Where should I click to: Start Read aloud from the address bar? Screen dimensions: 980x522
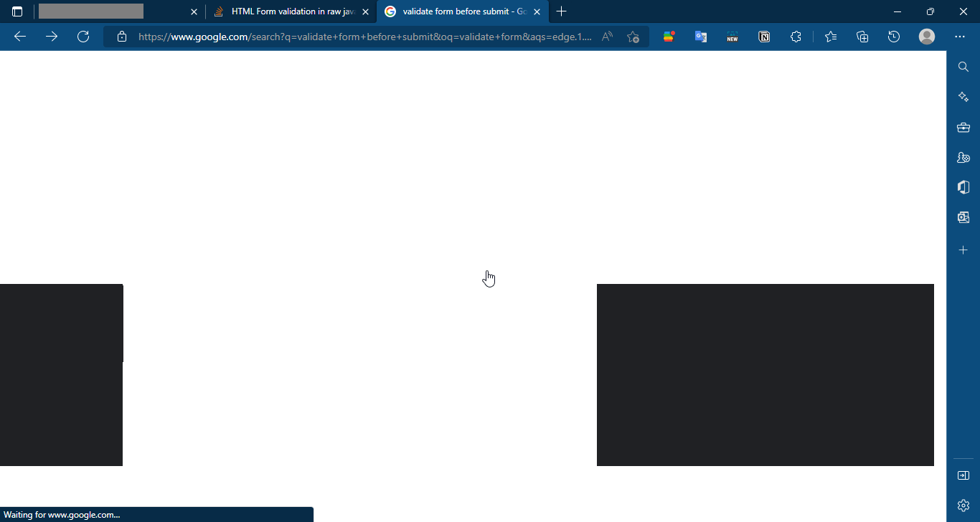(606, 37)
